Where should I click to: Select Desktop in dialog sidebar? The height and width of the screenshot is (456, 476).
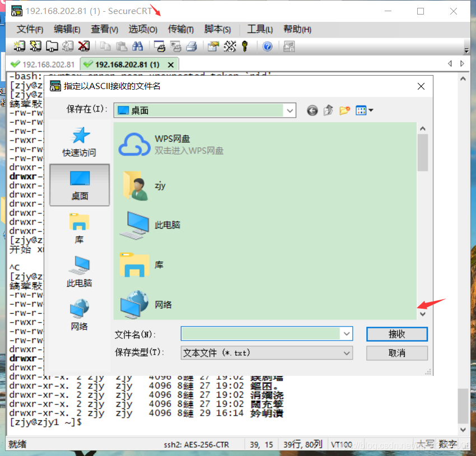[x=80, y=185]
